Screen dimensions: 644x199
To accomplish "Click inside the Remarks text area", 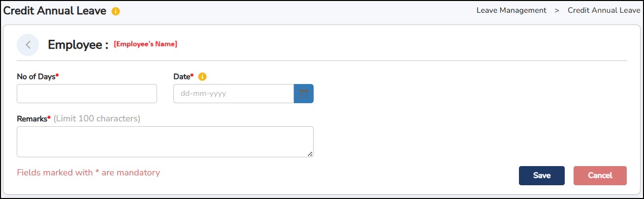I will coord(165,142).
